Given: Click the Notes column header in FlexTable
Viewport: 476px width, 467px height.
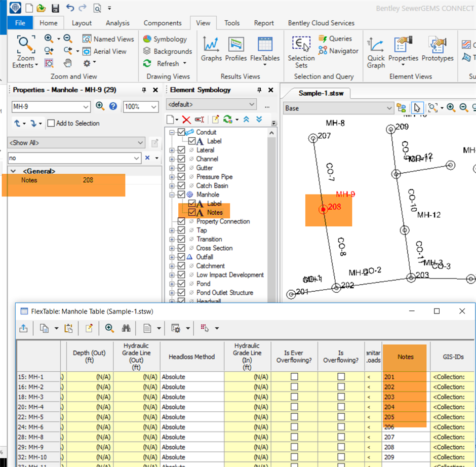Looking at the screenshot, I should 406,357.
